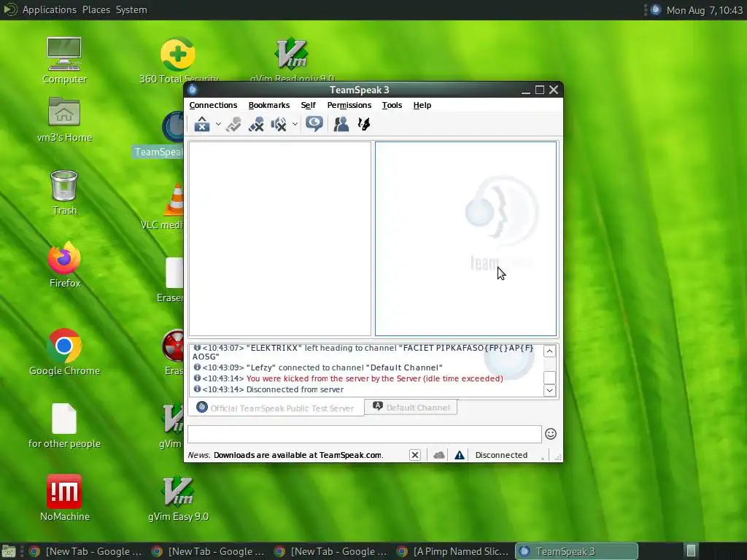Open the vm3's Home folder icon
Viewport: 747px width, 560px height.
64,120
